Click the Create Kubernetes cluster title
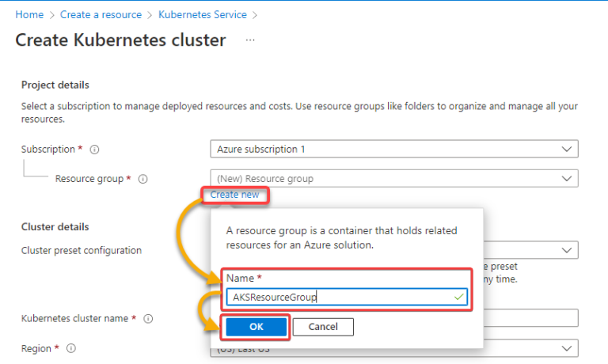608x364 pixels. click(120, 40)
